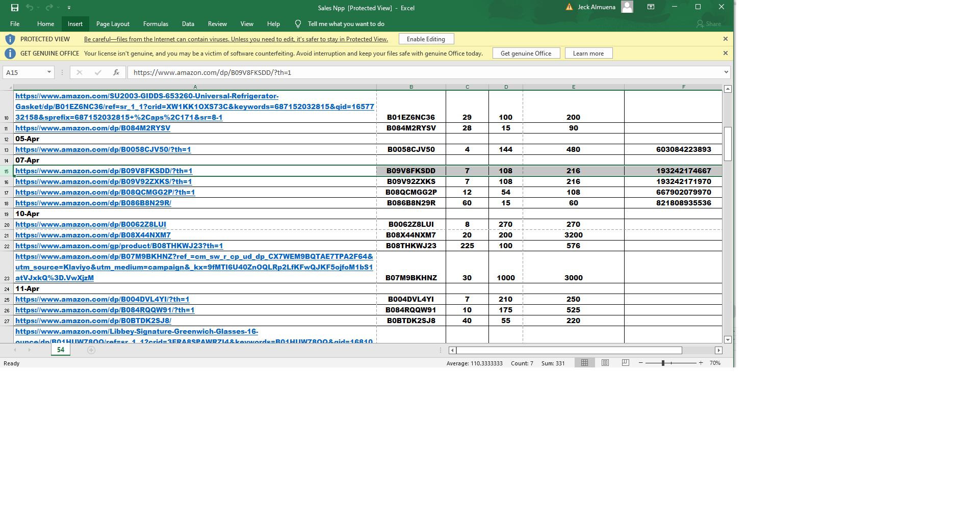The height and width of the screenshot is (531, 980).
Task: Click the Share button
Action: coord(709,24)
